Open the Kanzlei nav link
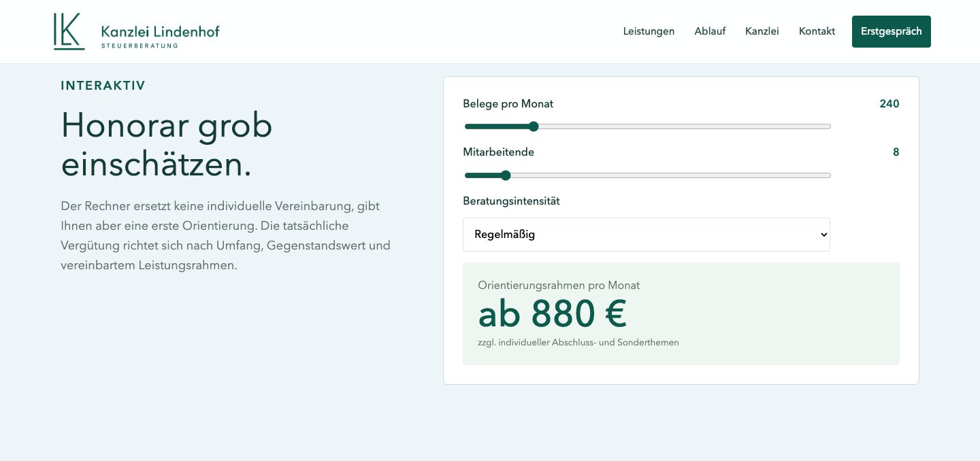This screenshot has height=461, width=980. (762, 31)
